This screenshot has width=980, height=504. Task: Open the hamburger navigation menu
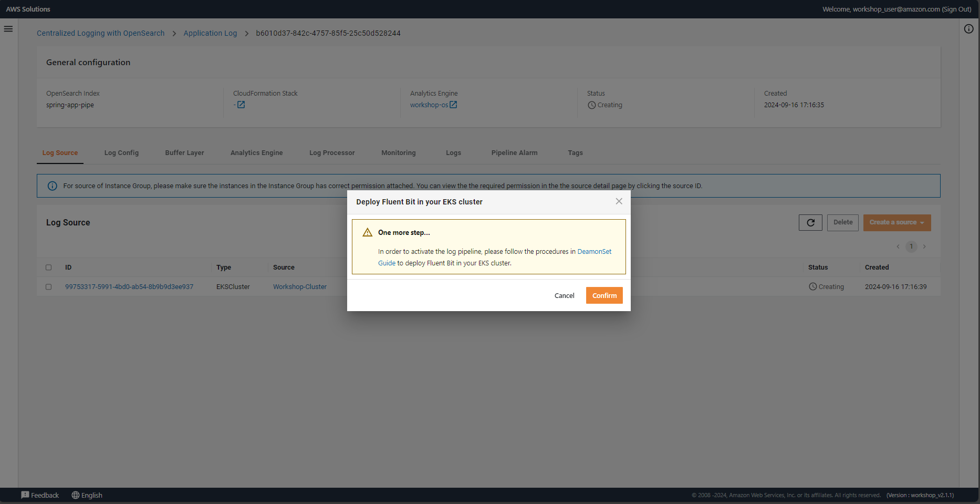pos(8,29)
